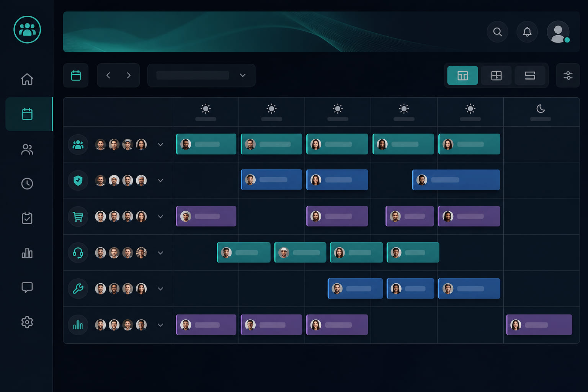Open last teal shift in headset row

[413, 252]
